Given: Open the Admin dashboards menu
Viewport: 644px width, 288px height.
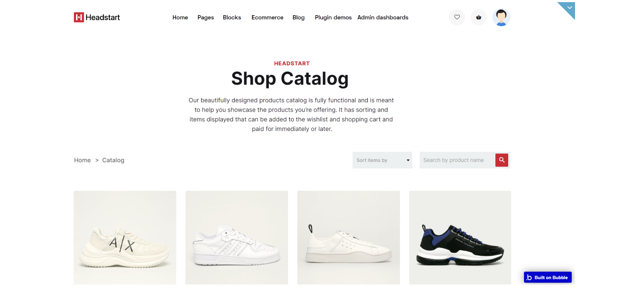Looking at the screenshot, I should (x=383, y=18).
